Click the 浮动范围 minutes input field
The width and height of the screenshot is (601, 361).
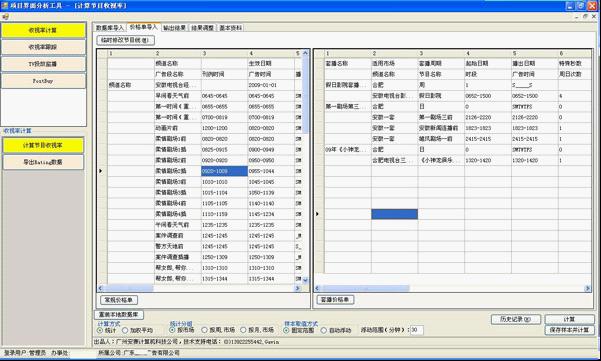(x=417, y=330)
